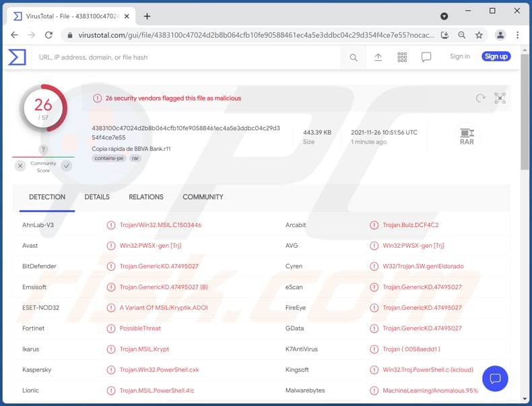This screenshot has height=406, width=532.
Task: Click the BitDefender vendor name
Action: point(39,266)
